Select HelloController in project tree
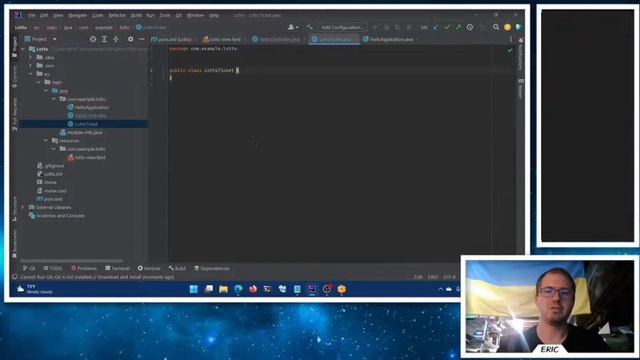The image size is (640, 360). click(x=87, y=116)
